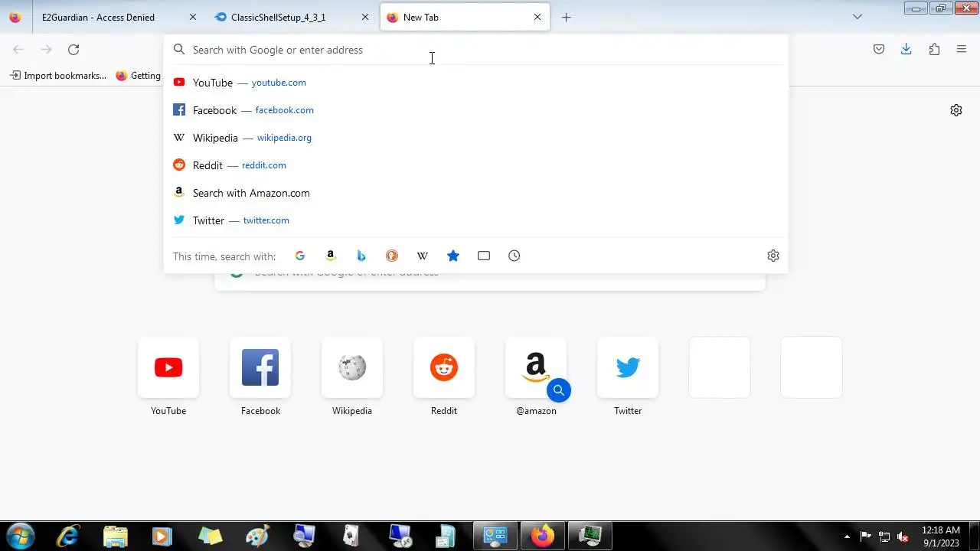Click the Firefox View icon at tab strip start
This screenshot has height=551, width=980.
coord(15,17)
